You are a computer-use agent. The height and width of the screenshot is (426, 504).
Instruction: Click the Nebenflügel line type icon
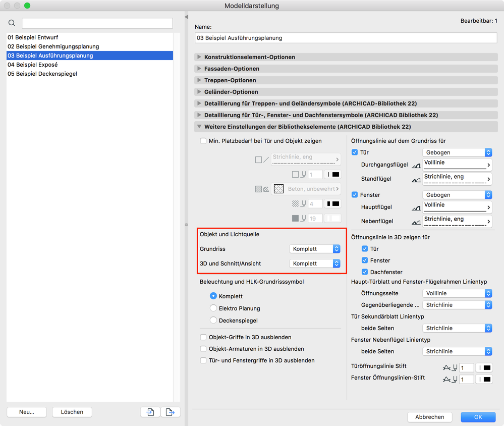pos(416,222)
